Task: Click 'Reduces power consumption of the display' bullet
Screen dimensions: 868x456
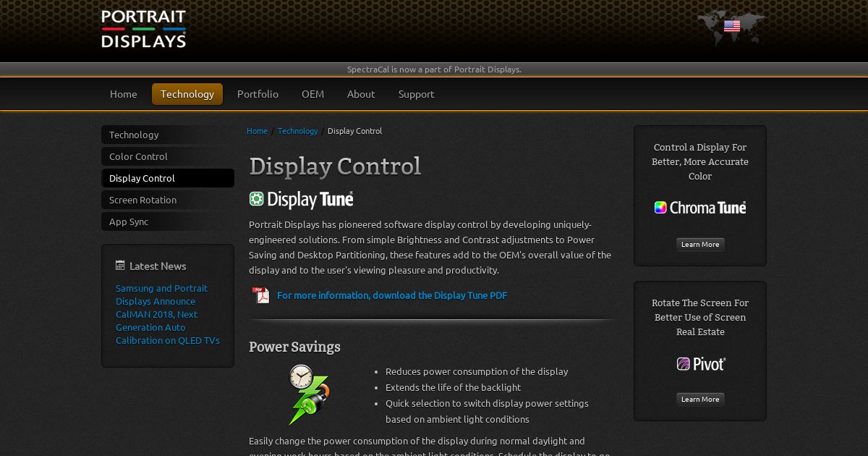Action: coord(477,371)
